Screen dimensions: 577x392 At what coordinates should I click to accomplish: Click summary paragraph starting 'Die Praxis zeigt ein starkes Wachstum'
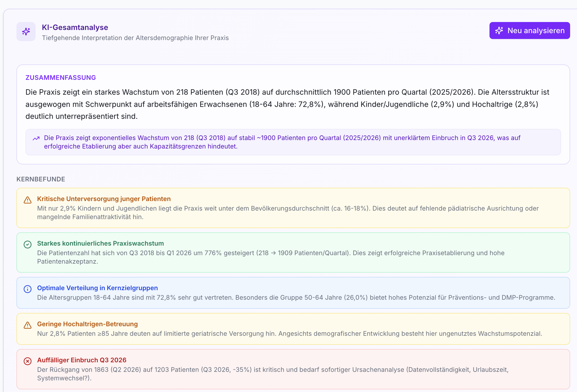click(x=287, y=104)
